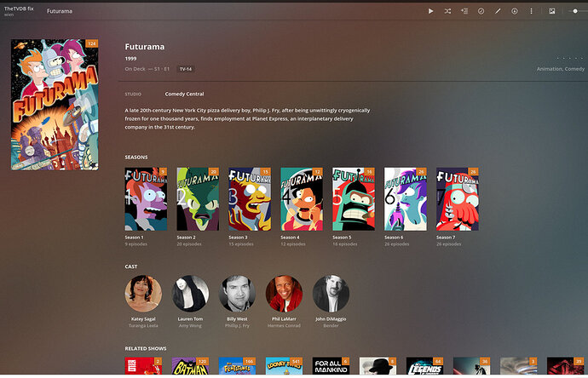
Task: Click the Season 1 title label
Action: point(135,238)
